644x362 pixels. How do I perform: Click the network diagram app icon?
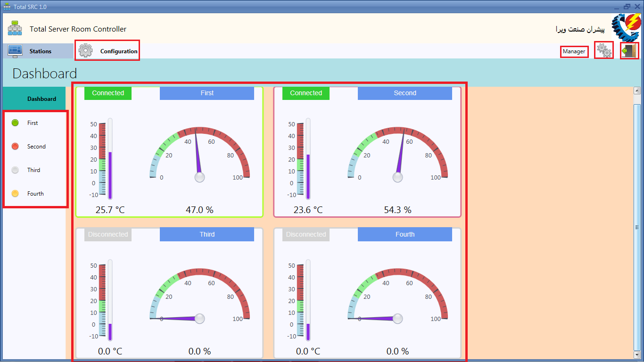click(15, 29)
